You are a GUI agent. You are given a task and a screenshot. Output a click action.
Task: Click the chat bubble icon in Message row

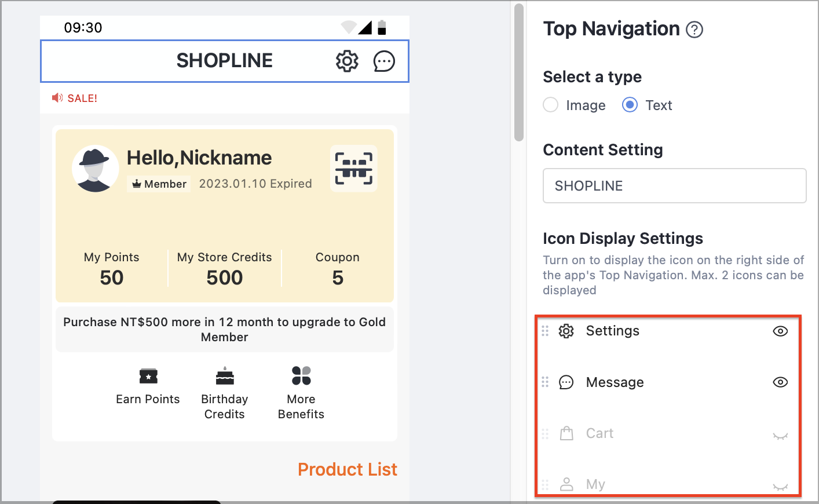566,382
